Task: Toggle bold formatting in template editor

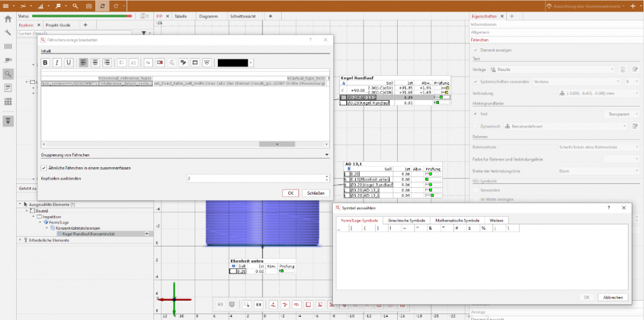Action: coord(45,63)
